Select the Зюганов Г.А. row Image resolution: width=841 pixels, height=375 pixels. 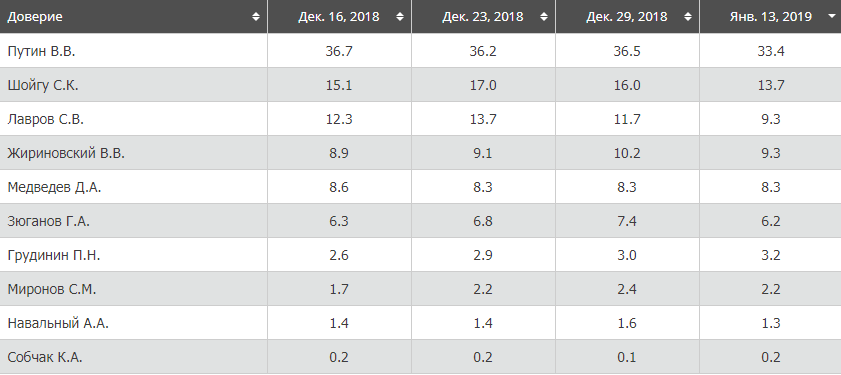click(420, 221)
